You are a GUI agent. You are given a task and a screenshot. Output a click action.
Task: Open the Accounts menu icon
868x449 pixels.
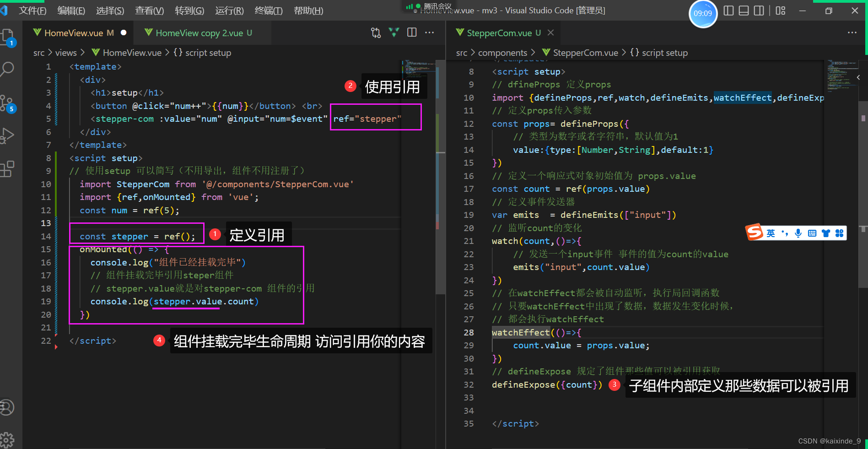pos(7,407)
